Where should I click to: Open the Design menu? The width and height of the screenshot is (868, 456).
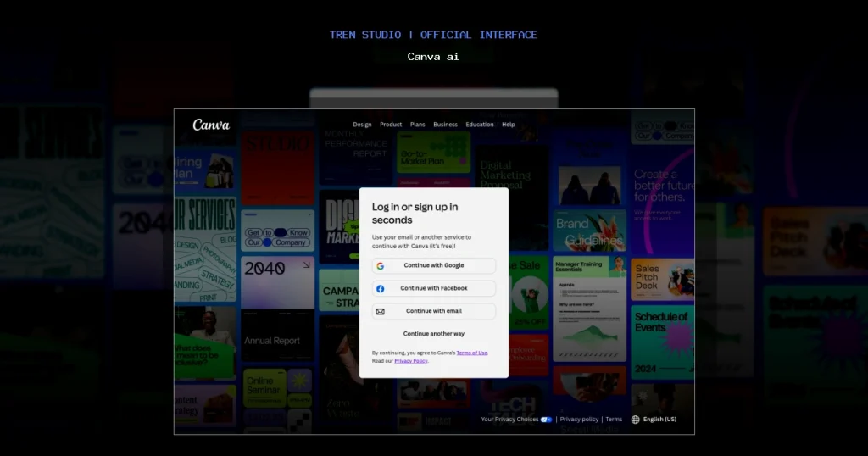362,125
